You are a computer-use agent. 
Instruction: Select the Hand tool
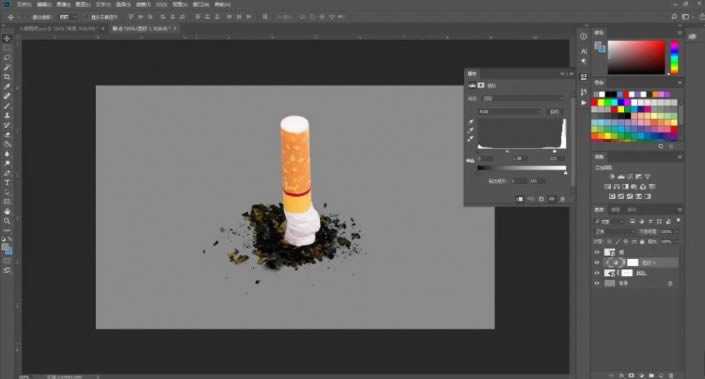tap(7, 211)
